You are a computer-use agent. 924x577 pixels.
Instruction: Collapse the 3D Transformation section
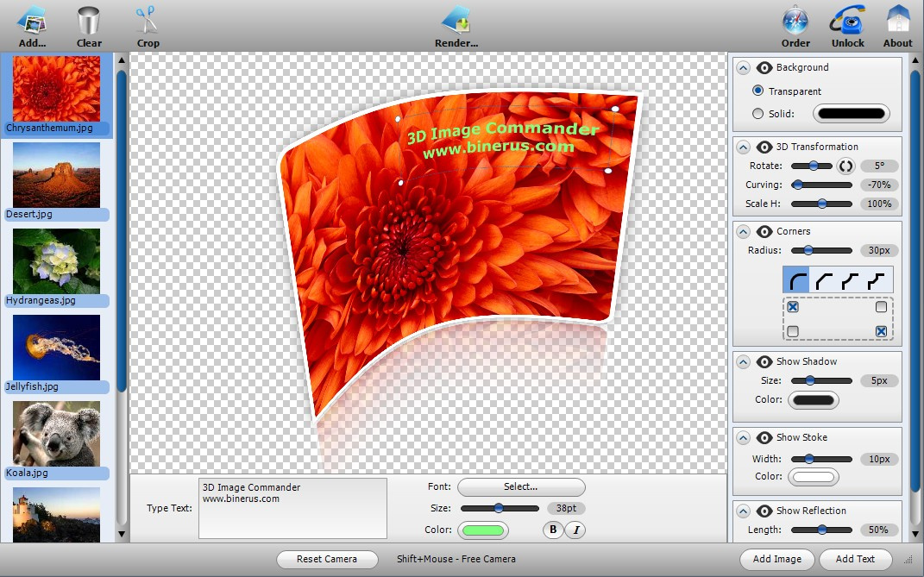[744, 147]
